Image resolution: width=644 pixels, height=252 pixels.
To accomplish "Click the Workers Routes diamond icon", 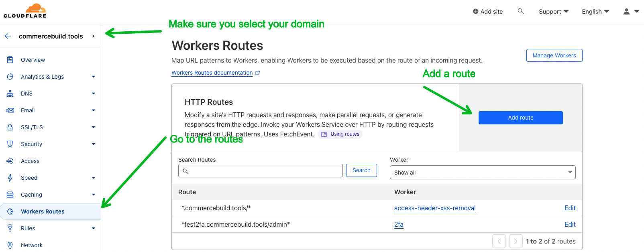I will (10, 211).
